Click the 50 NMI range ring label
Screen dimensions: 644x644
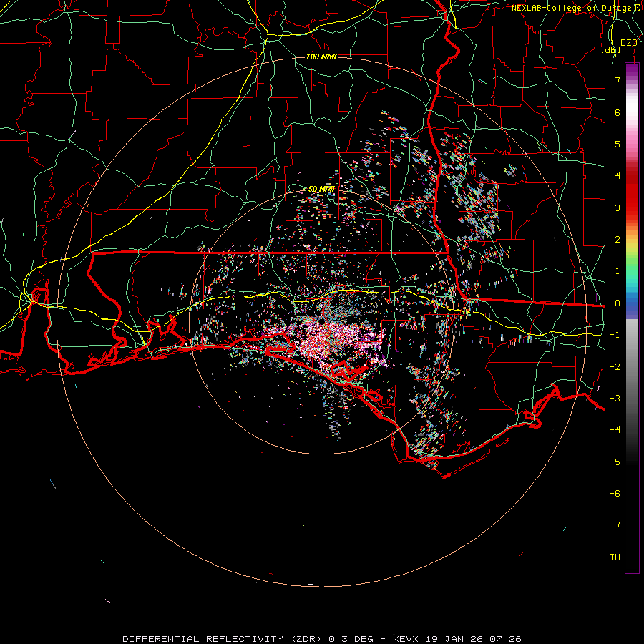click(321, 189)
